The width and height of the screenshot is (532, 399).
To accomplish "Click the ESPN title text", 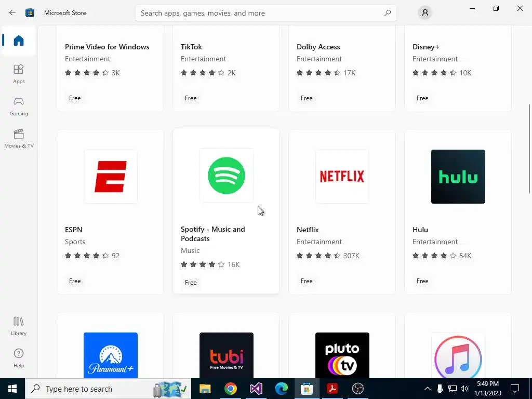I will [74, 230].
